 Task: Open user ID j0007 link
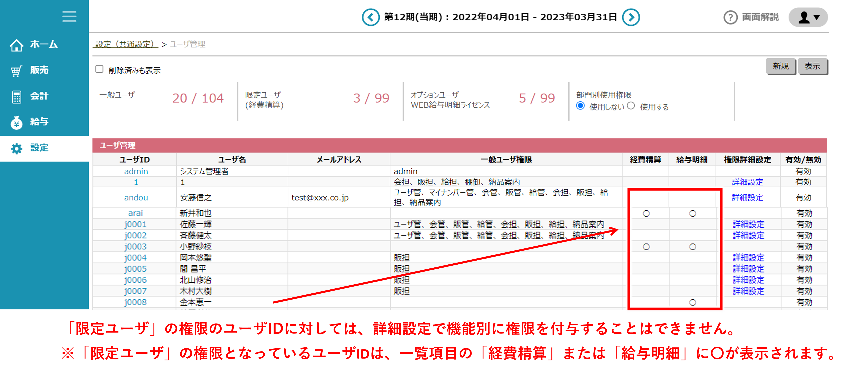click(135, 291)
